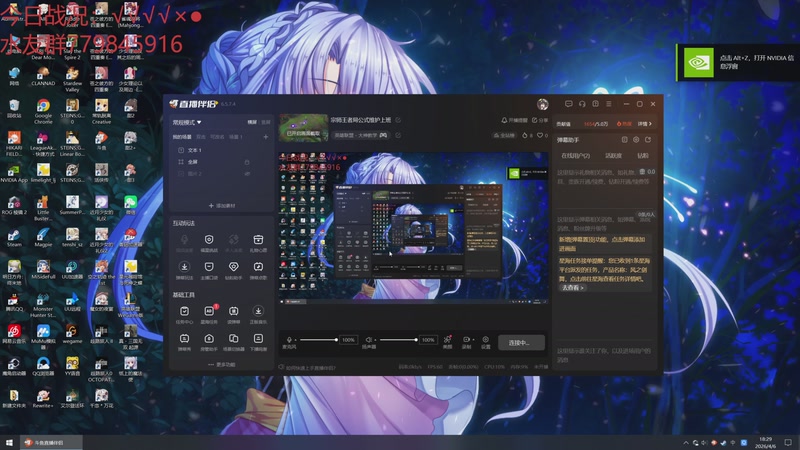
Task: Switch to 钻粉 tab
Action: tap(642, 156)
